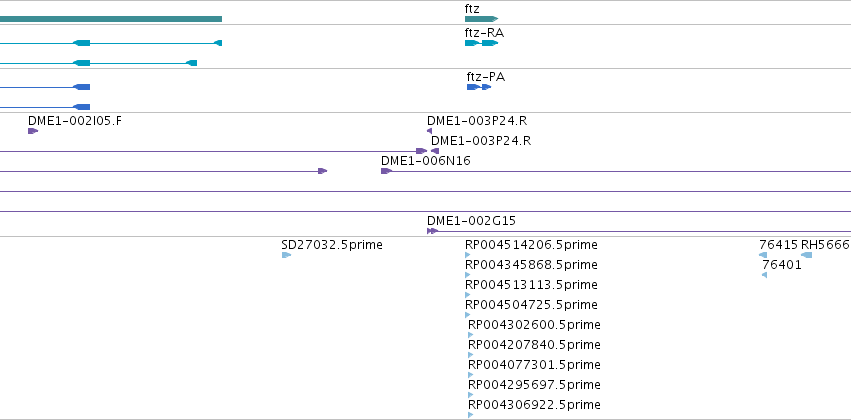The width and height of the screenshot is (851, 420).
Task: Click the DME1-006N16 label
Action: (x=426, y=161)
